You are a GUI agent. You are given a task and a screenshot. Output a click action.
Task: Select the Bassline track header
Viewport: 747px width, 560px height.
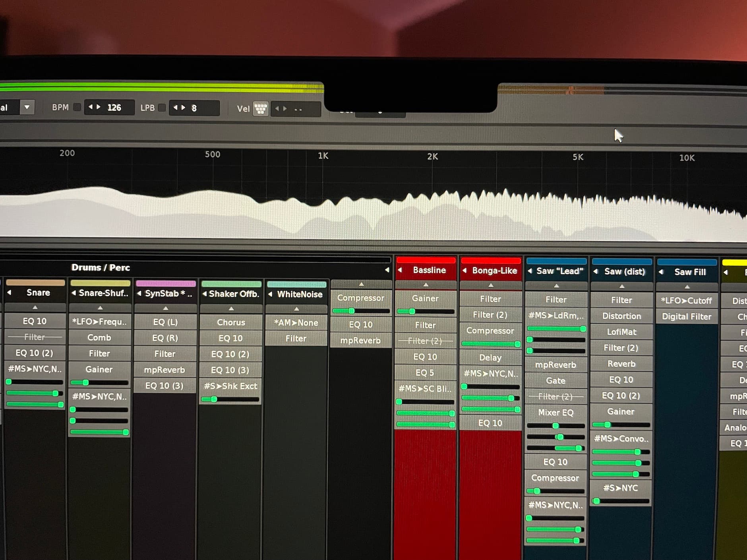click(x=426, y=270)
